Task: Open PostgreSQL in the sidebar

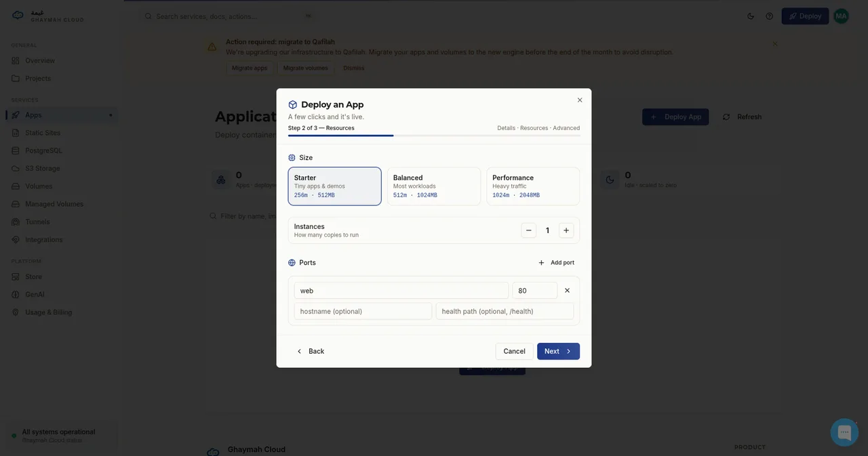Action: point(62,150)
